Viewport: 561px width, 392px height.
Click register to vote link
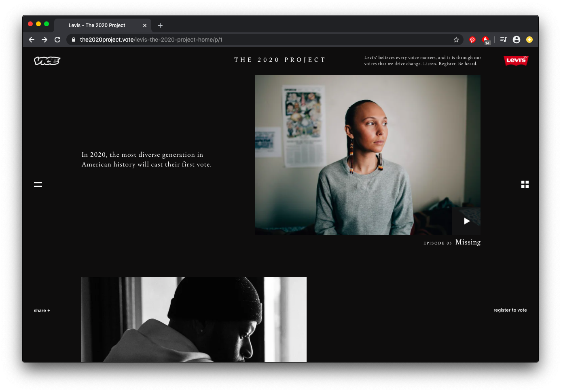(510, 310)
